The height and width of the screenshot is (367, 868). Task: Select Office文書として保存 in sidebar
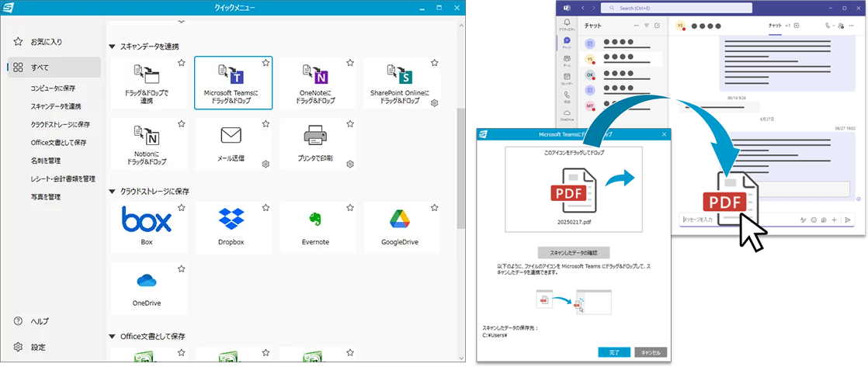pos(59,143)
